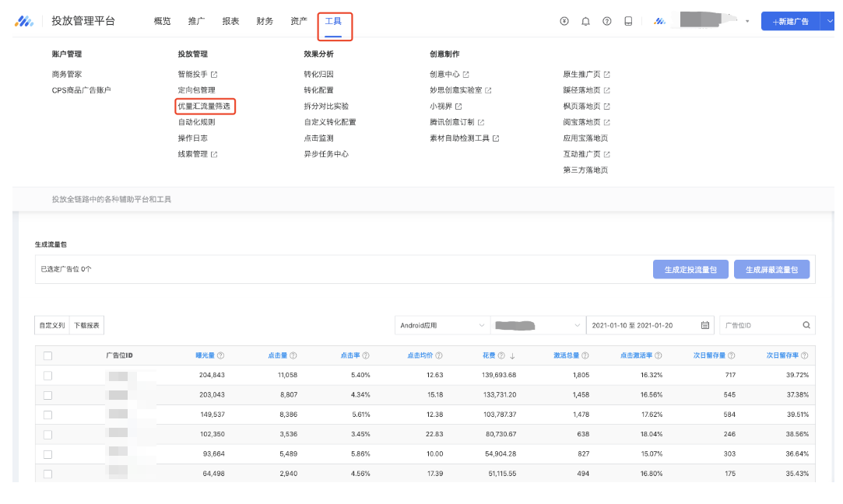This screenshot has height=504, width=843.
Task: Open the 报表 menu
Action: (230, 21)
